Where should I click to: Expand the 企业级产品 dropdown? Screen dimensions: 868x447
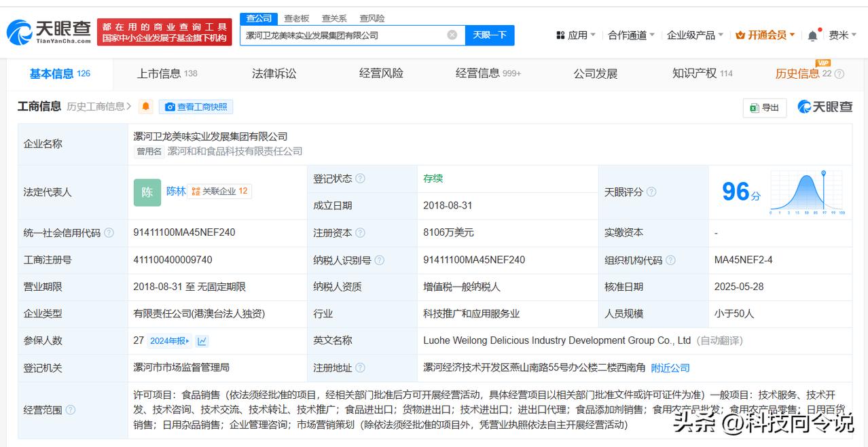click(x=695, y=35)
